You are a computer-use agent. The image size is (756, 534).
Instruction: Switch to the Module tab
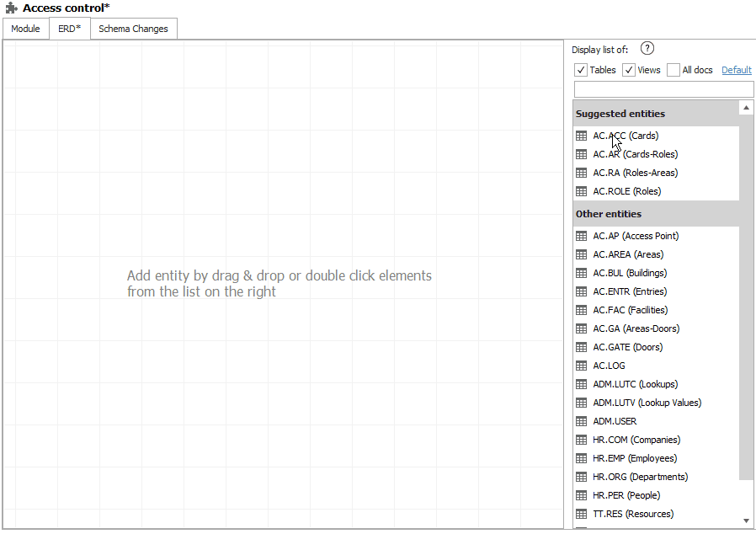click(25, 28)
